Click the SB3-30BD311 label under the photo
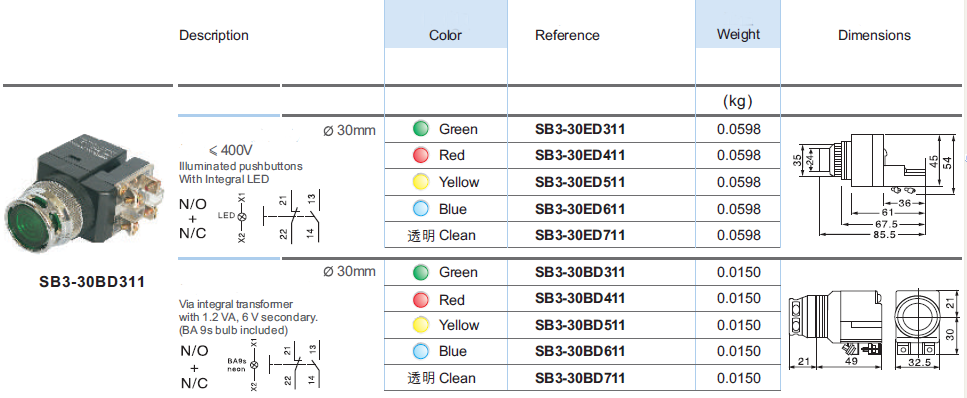This screenshot has height=398, width=967. tap(92, 283)
